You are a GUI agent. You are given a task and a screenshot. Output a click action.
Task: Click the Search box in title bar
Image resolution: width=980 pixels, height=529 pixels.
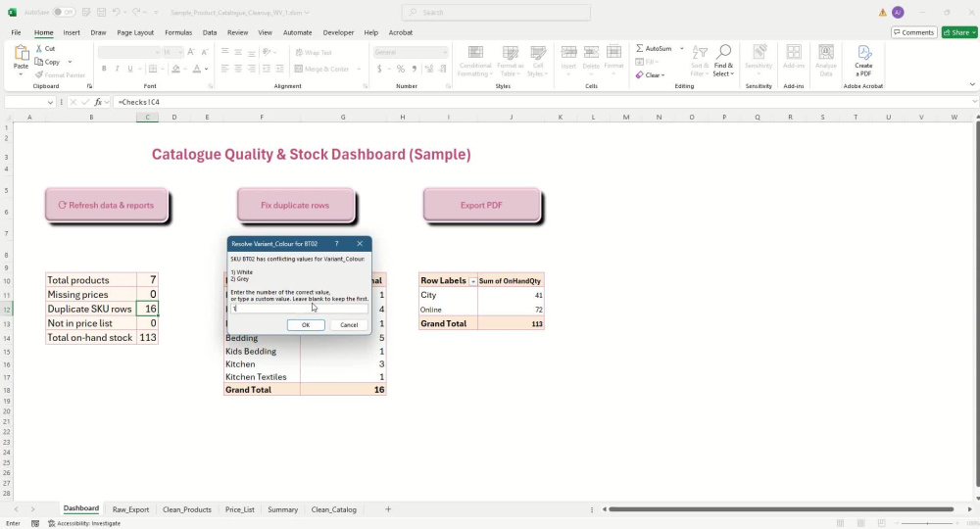[496, 12]
